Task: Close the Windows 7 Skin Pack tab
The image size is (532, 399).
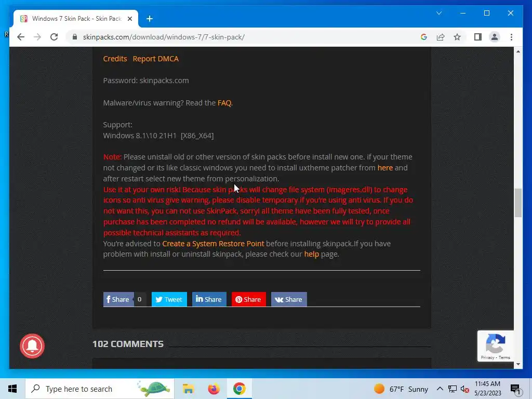Action: pyautogui.click(x=129, y=19)
